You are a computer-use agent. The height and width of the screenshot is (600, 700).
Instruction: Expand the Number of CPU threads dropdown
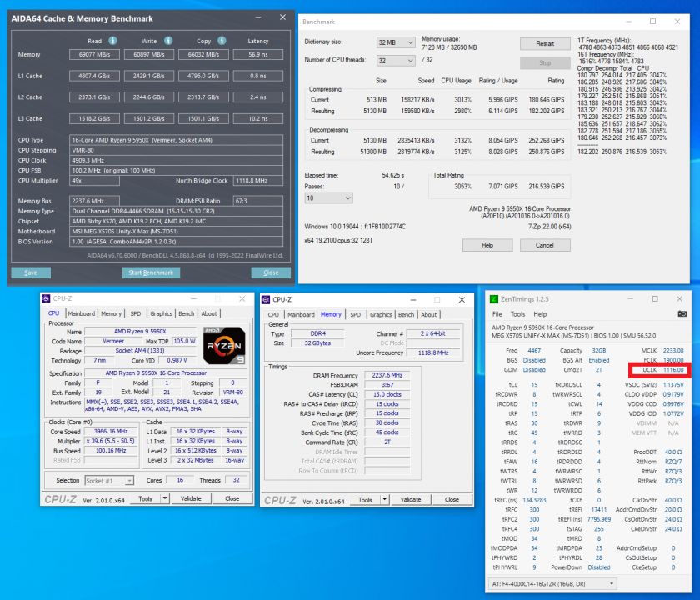tap(395, 61)
